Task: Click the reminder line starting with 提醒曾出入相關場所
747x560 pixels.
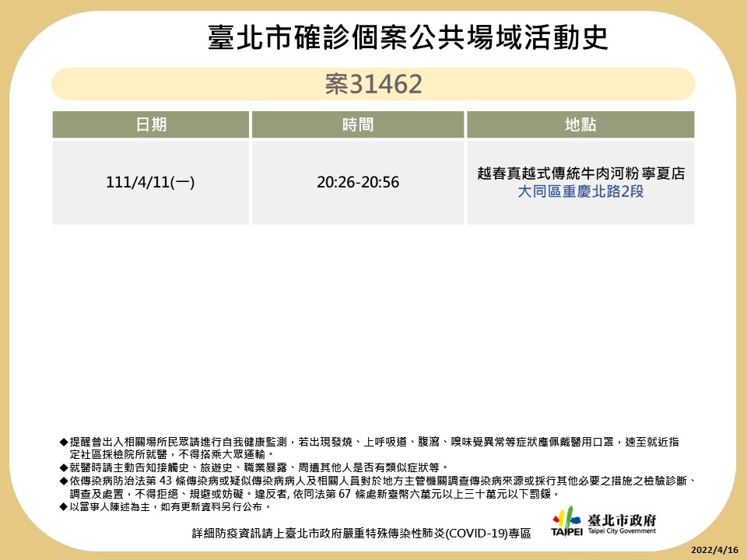Action: pyautogui.click(x=369, y=442)
